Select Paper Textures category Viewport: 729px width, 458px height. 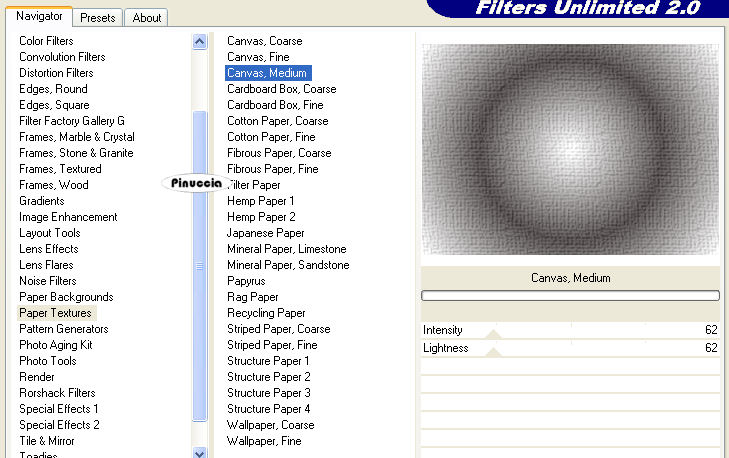[55, 313]
